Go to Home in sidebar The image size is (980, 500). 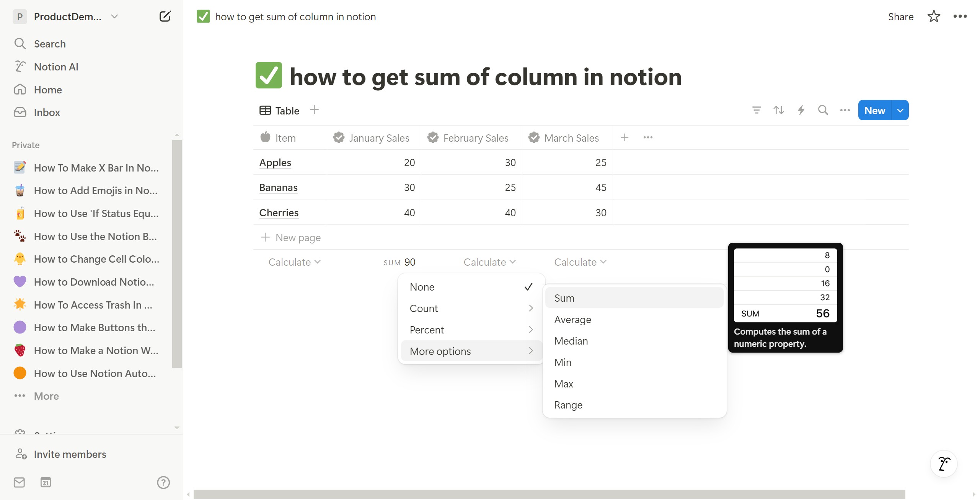point(48,90)
